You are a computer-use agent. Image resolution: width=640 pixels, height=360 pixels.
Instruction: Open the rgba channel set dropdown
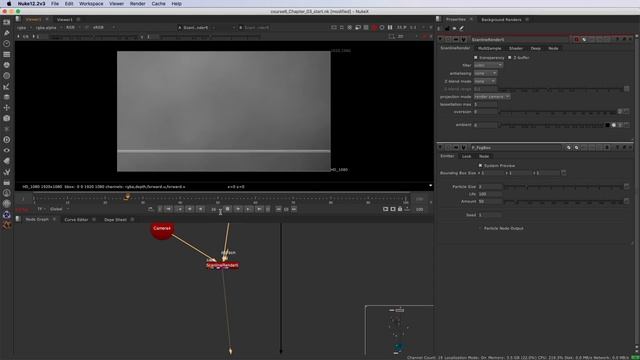23,28
